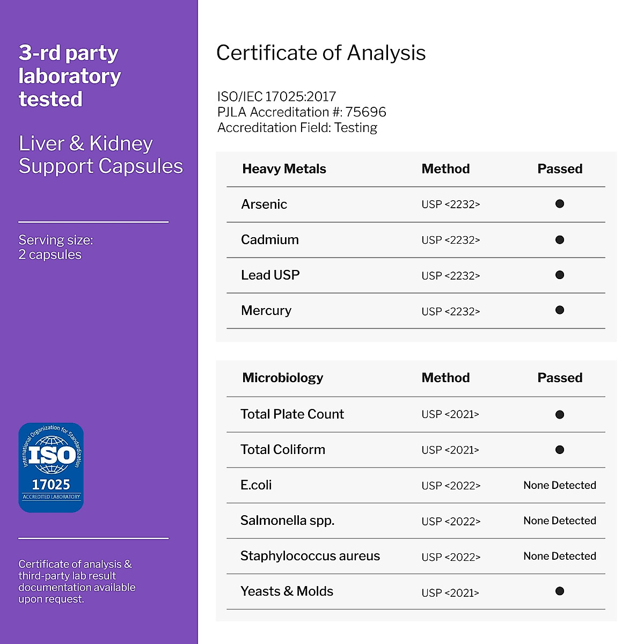644x644 pixels.
Task: Select the Microbiology column header
Action: [x=283, y=378]
